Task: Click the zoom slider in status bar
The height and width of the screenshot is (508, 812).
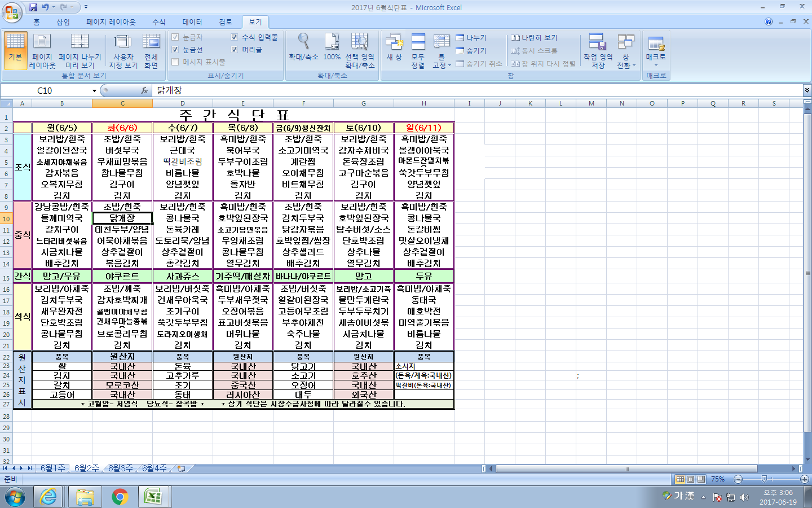Action: click(764, 479)
